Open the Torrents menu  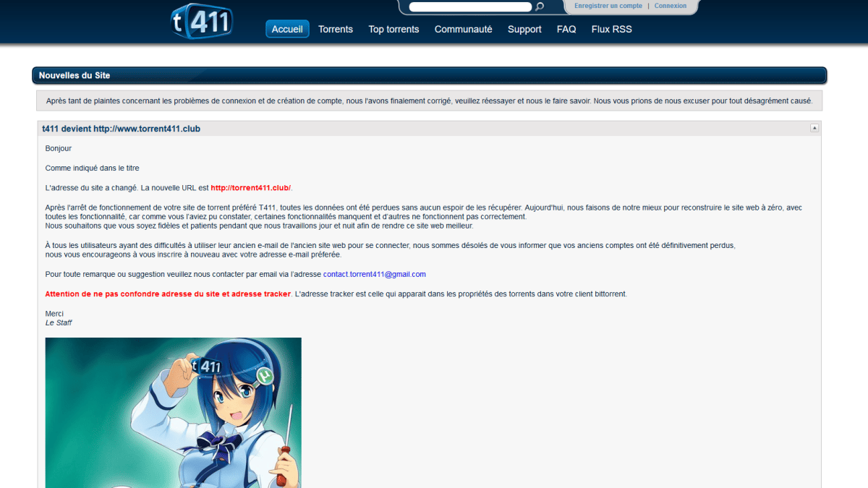point(336,29)
